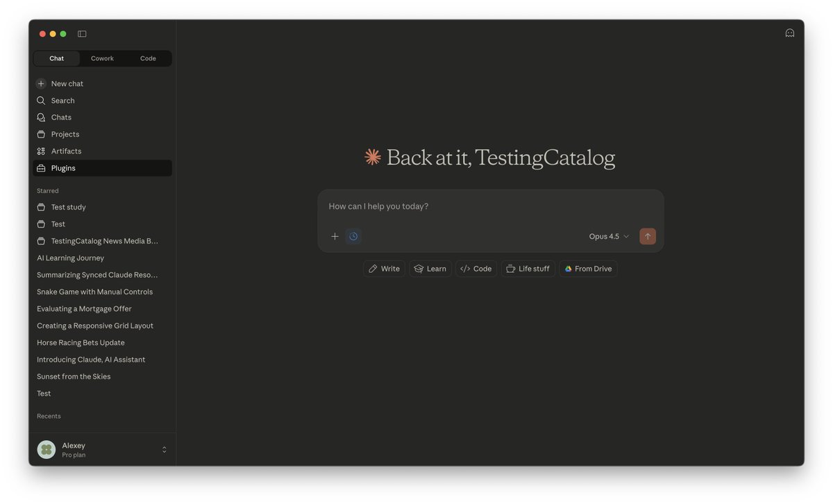Screen dimensions: 833x504
Task: Click the Google Drive icon
Action: coord(568,269)
